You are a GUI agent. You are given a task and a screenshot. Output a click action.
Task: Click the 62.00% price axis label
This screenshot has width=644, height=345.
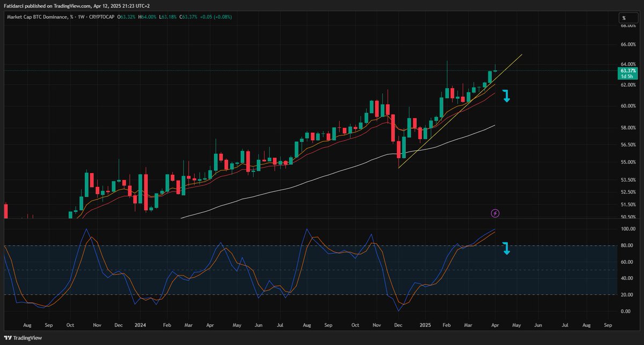(x=628, y=85)
